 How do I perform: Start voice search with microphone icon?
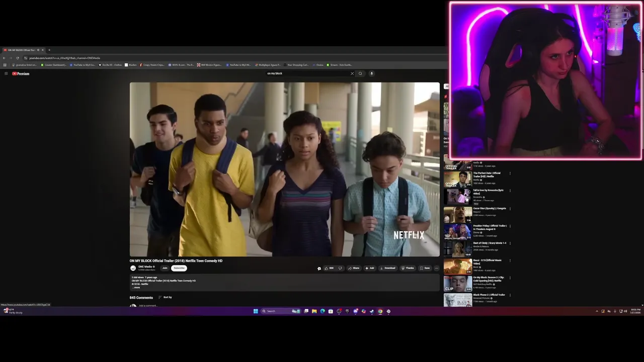point(371,73)
